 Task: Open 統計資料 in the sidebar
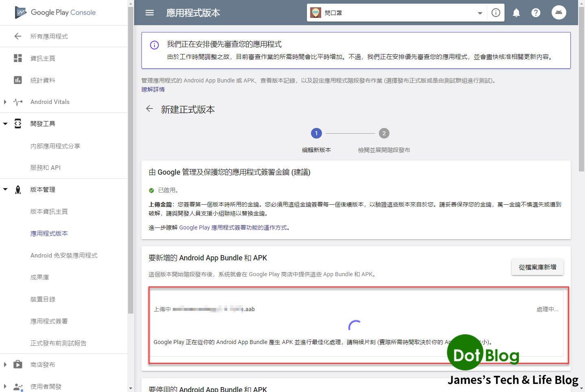43,80
